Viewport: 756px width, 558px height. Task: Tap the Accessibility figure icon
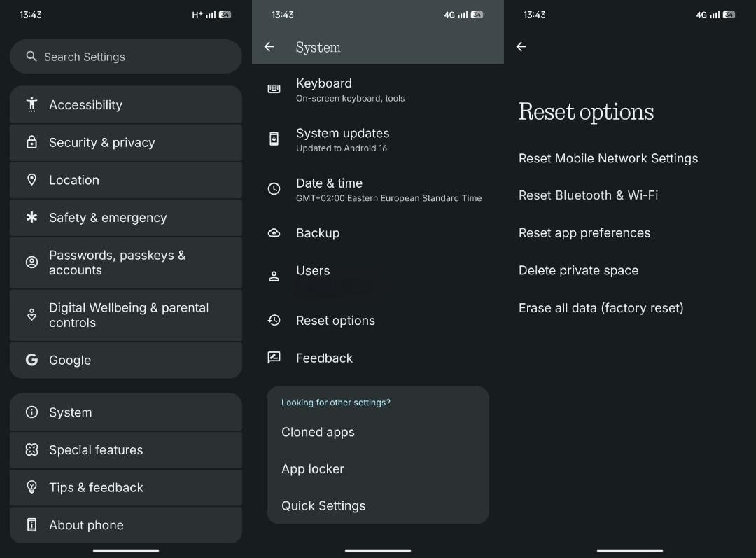pyautogui.click(x=31, y=104)
